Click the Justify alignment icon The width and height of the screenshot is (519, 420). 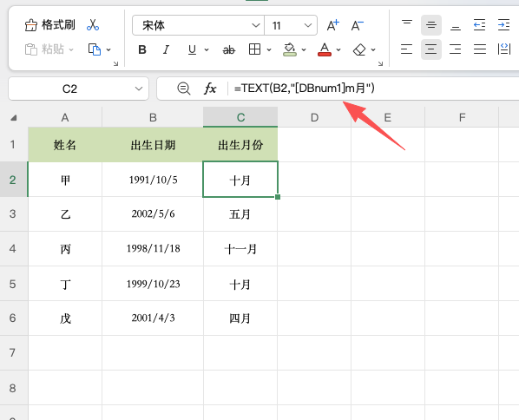480,49
